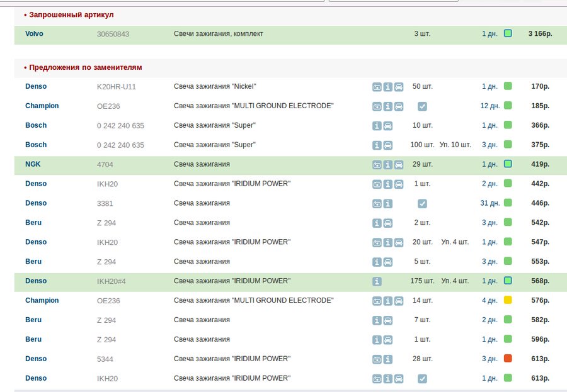This screenshot has width=567, height=392.
Task: Click article number IKH20#4
Action: pyautogui.click(x=111, y=281)
